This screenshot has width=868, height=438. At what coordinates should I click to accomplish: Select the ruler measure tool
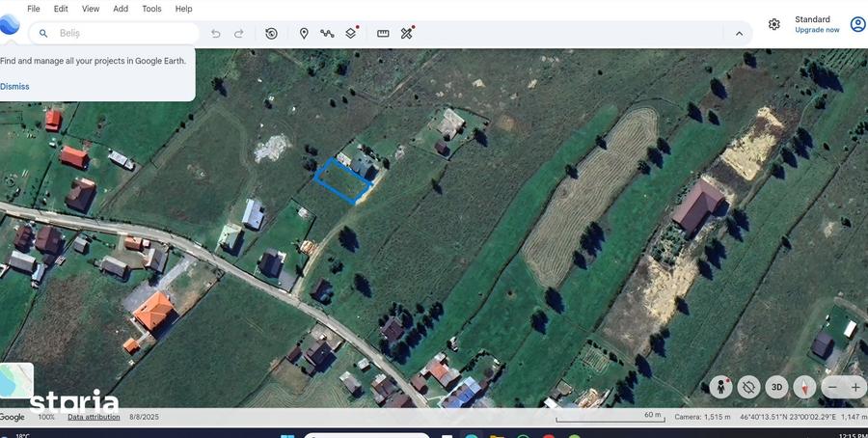point(383,33)
